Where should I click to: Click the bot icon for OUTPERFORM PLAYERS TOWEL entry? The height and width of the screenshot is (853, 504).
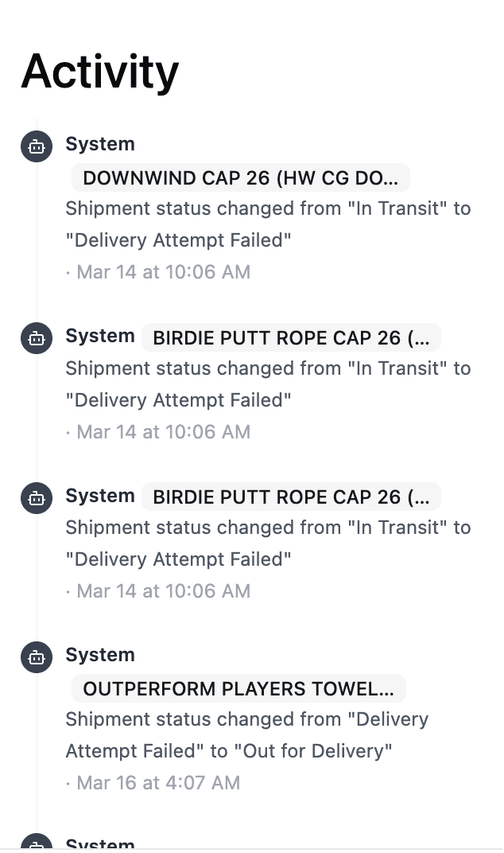click(36, 657)
